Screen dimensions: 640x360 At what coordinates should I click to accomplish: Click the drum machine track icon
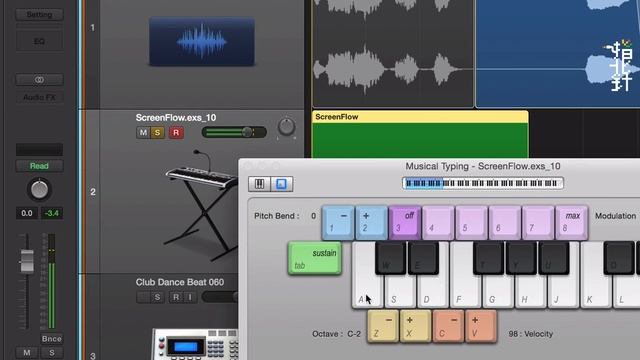click(195, 344)
